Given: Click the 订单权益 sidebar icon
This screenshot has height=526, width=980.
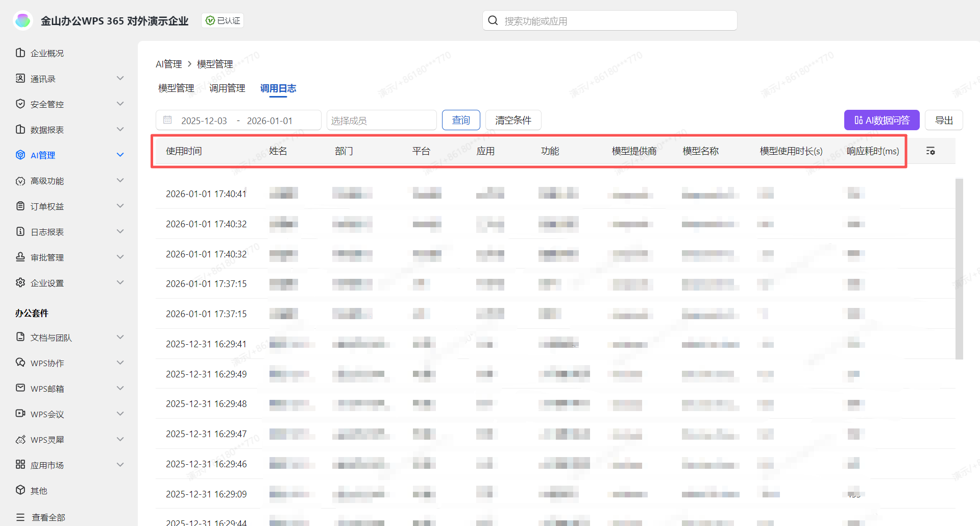Looking at the screenshot, I should coord(20,206).
